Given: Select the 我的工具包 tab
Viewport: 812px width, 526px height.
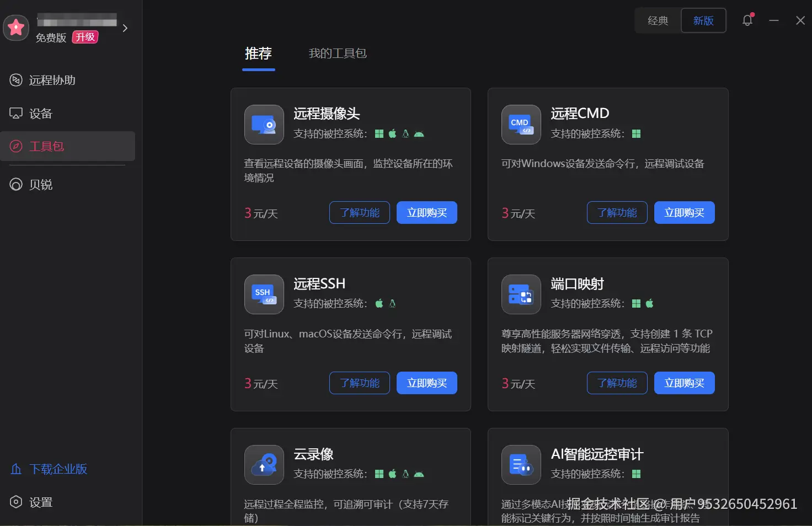Looking at the screenshot, I should click(x=338, y=53).
